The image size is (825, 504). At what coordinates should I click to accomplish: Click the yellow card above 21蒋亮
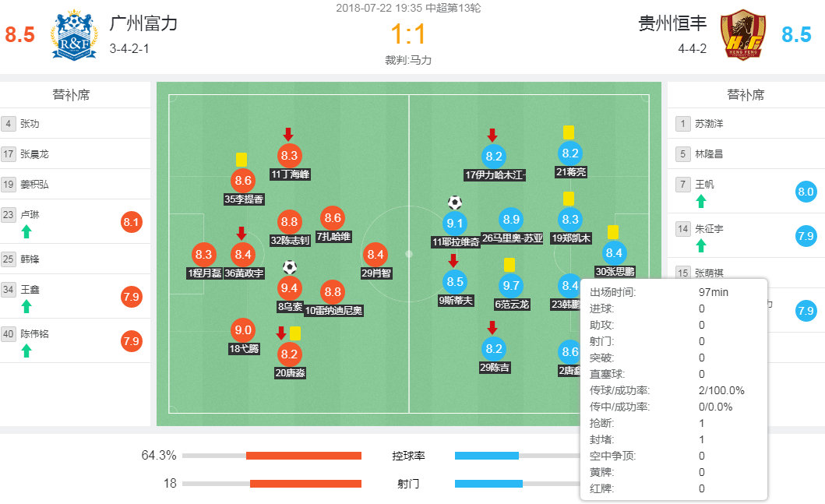[x=569, y=132]
